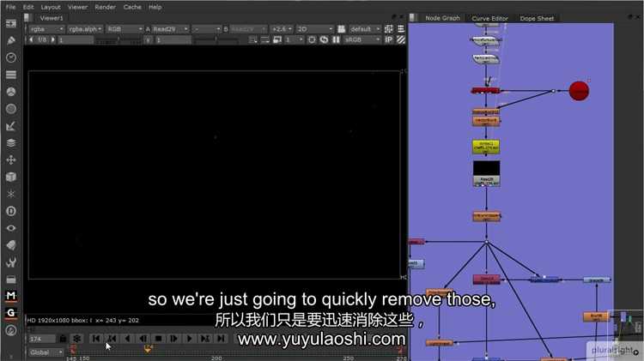
Task: Select the red circular node
Action: tap(579, 91)
